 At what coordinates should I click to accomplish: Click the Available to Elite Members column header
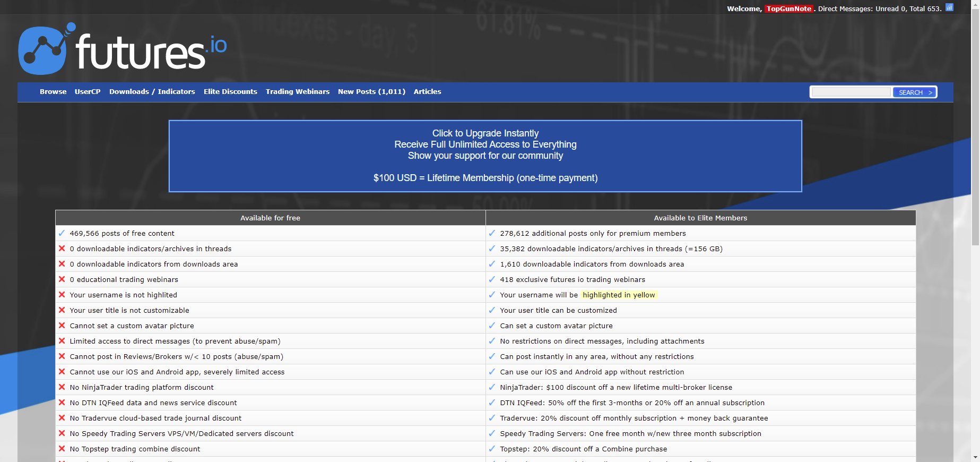701,218
